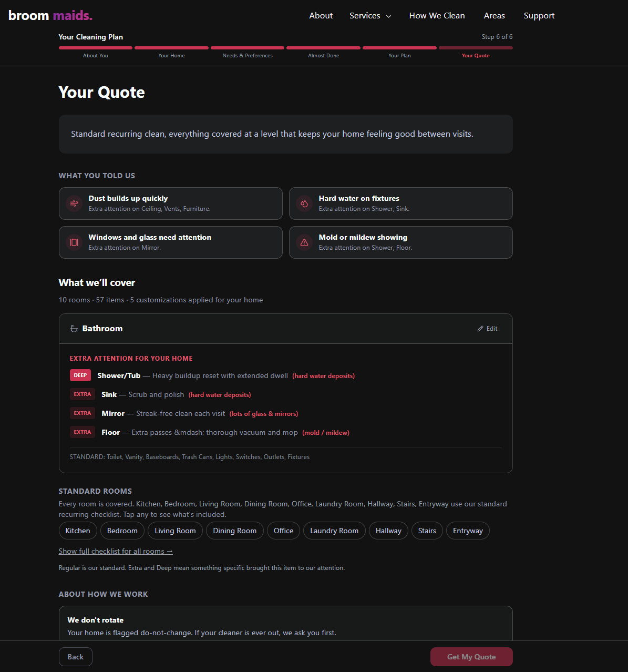Click Get My Quote

point(471,657)
